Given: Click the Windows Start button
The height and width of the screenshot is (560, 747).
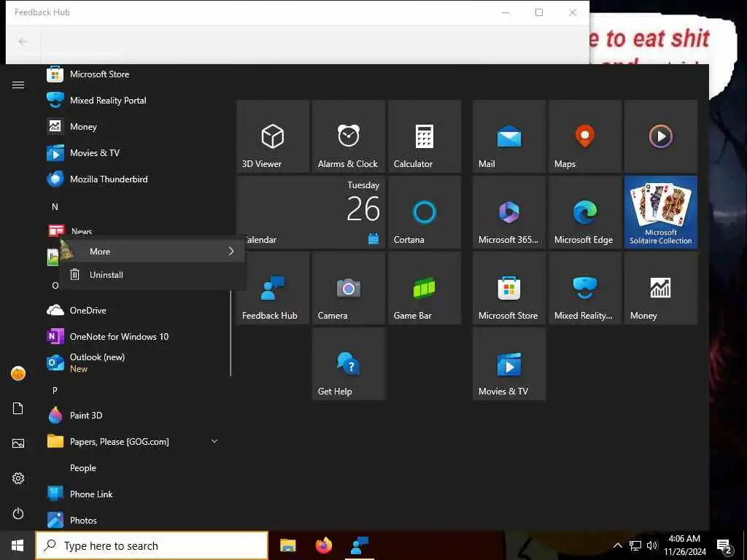Looking at the screenshot, I should (x=18, y=545).
